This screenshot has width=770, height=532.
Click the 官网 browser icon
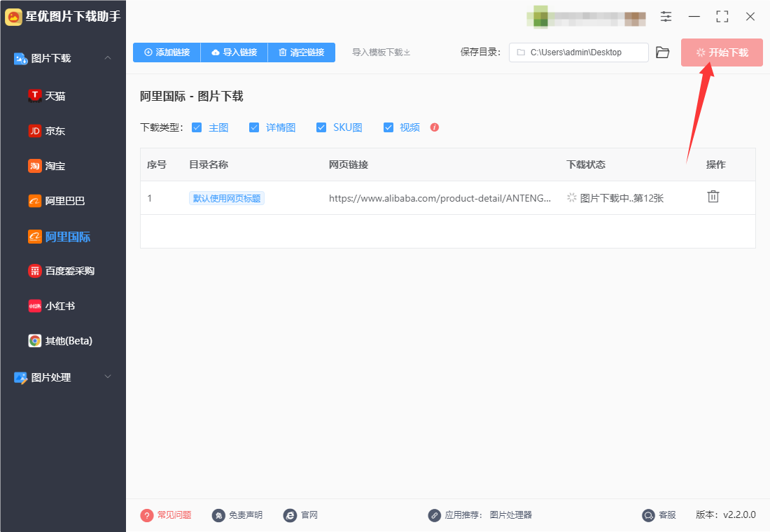(290, 515)
